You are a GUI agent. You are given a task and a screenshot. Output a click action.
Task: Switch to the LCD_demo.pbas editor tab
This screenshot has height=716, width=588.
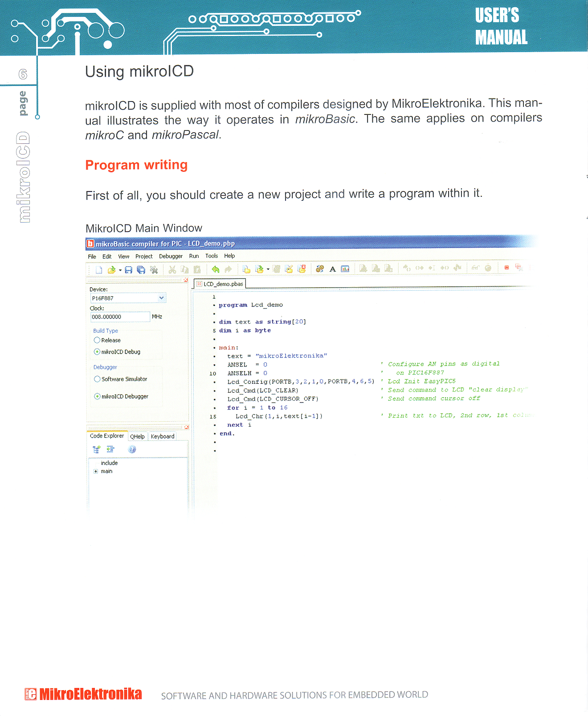point(220,284)
